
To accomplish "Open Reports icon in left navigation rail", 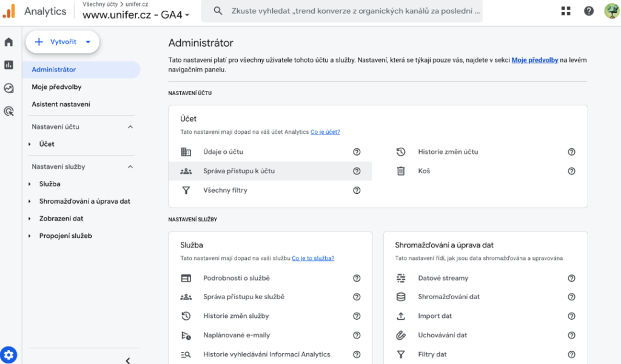I will (8, 65).
